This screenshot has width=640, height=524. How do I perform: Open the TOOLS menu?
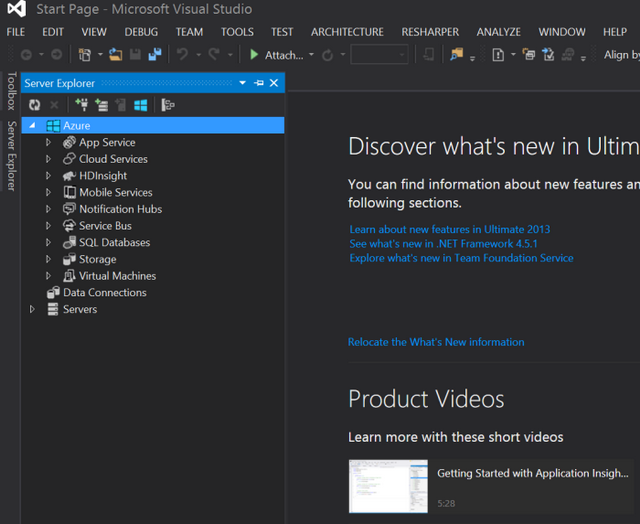click(x=237, y=32)
